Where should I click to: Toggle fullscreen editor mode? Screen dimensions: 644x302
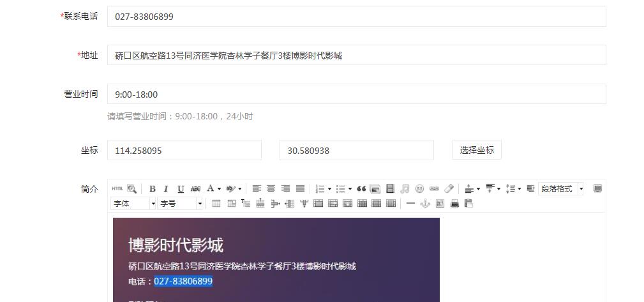click(597, 189)
